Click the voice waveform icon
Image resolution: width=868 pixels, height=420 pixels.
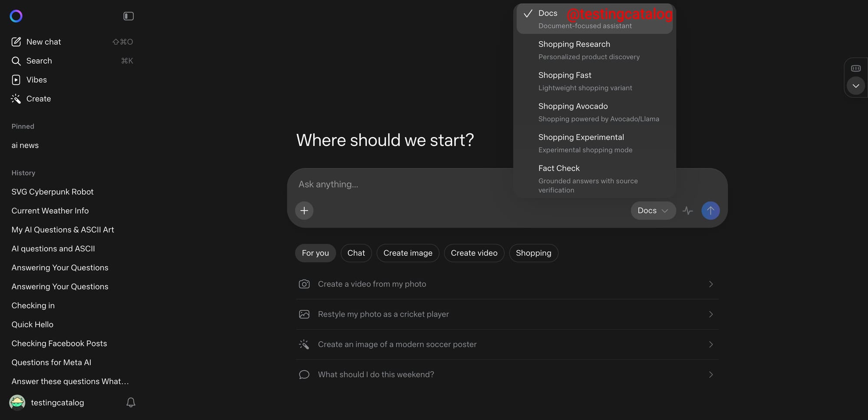688,211
